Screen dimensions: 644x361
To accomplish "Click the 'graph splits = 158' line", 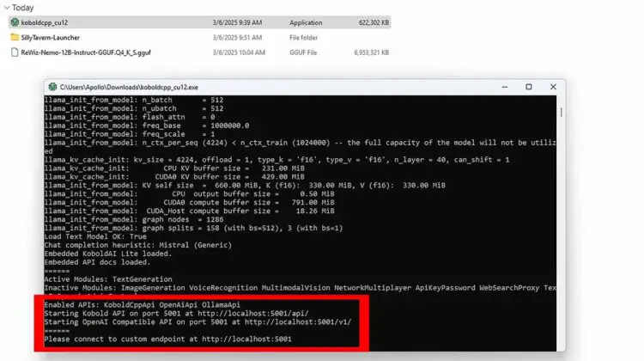I will click(x=193, y=228).
